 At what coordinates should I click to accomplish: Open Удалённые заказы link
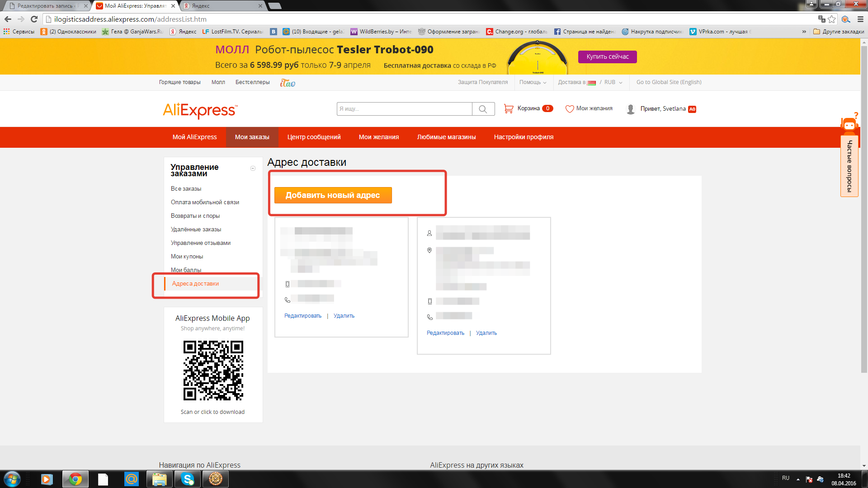coord(196,230)
